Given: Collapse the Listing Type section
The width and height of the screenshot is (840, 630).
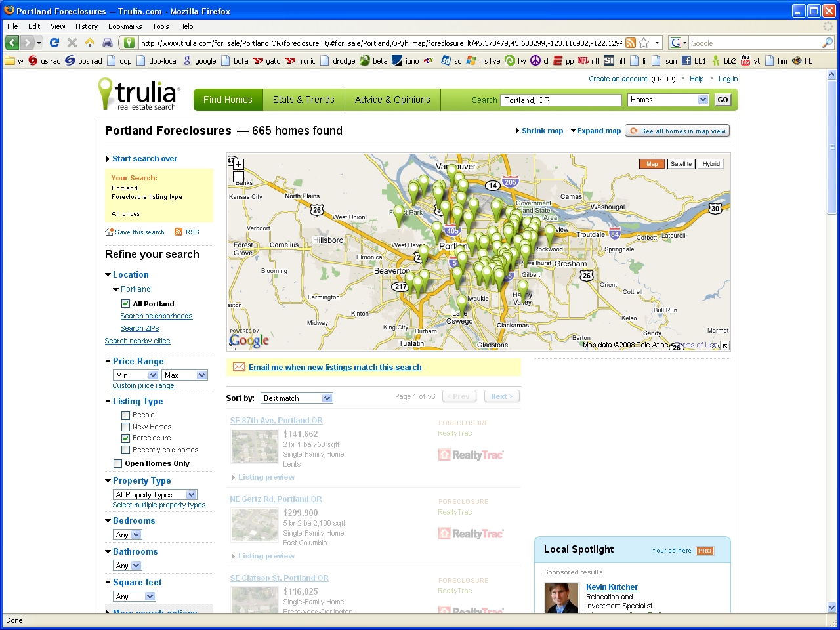Looking at the screenshot, I should (108, 402).
